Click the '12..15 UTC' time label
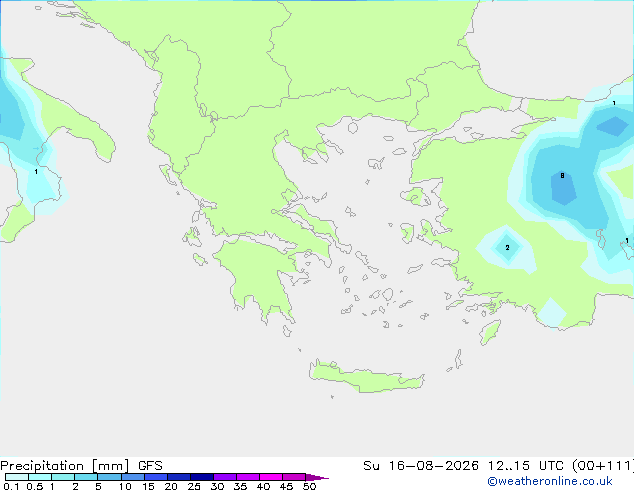634x490 pixels. [x=527, y=466]
